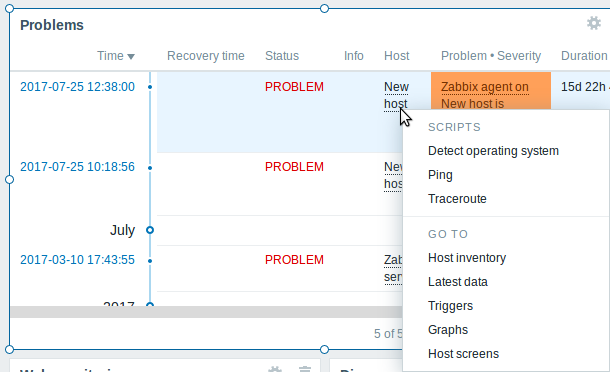610x372 pixels.
Task: Choose Traceroute script
Action: coord(457,199)
